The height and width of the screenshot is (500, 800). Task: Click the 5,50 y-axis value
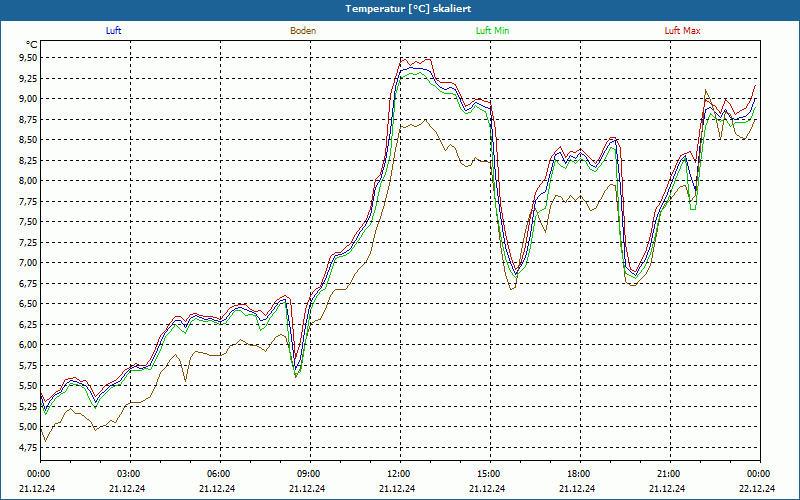pyautogui.click(x=27, y=386)
